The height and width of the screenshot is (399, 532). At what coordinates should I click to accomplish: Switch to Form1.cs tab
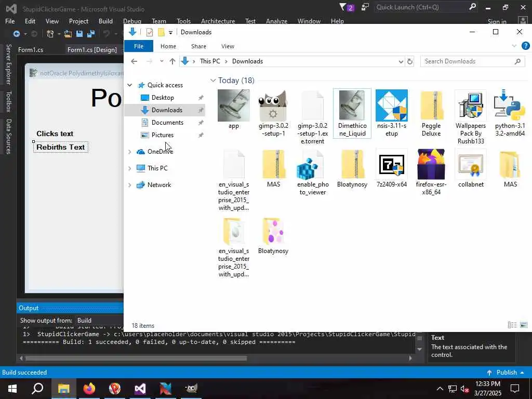pos(31,50)
